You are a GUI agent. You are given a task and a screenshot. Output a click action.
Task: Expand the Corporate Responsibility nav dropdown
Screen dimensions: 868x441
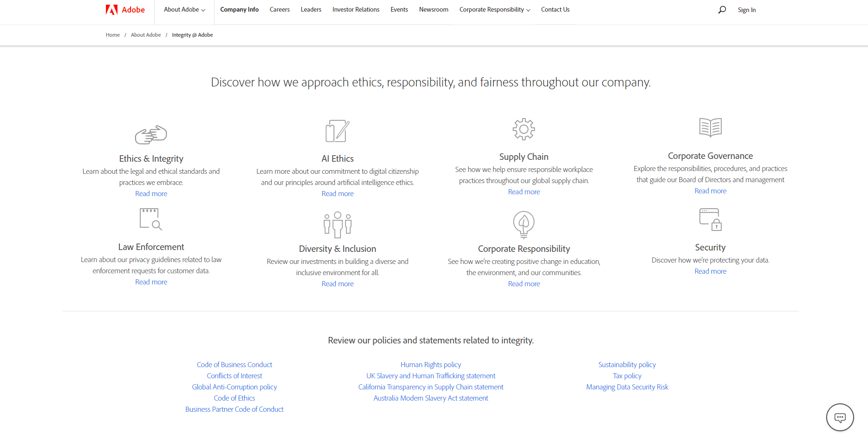tap(495, 10)
